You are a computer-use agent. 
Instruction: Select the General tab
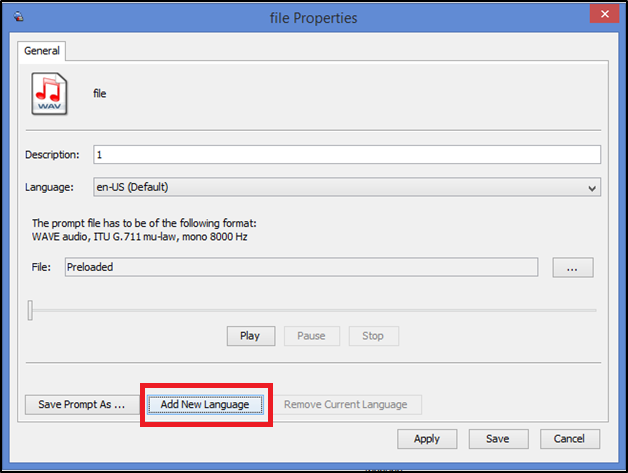[42, 51]
